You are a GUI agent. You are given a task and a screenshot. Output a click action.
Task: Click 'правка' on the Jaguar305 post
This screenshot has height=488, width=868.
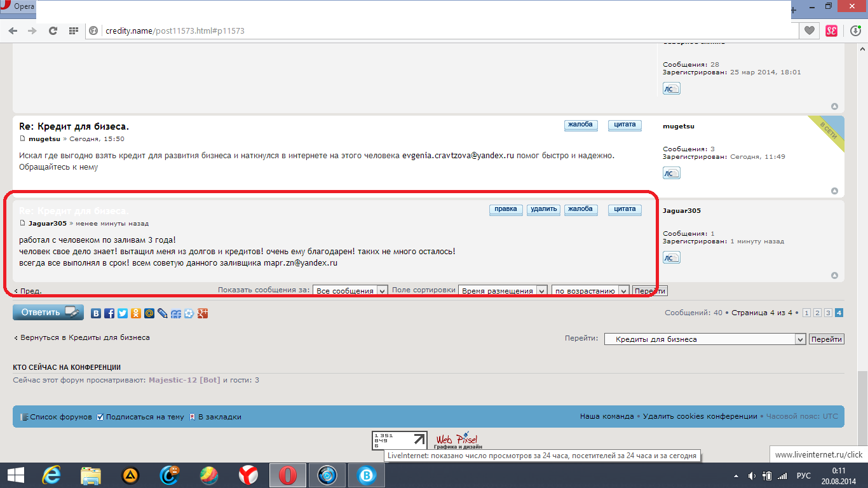click(x=506, y=210)
